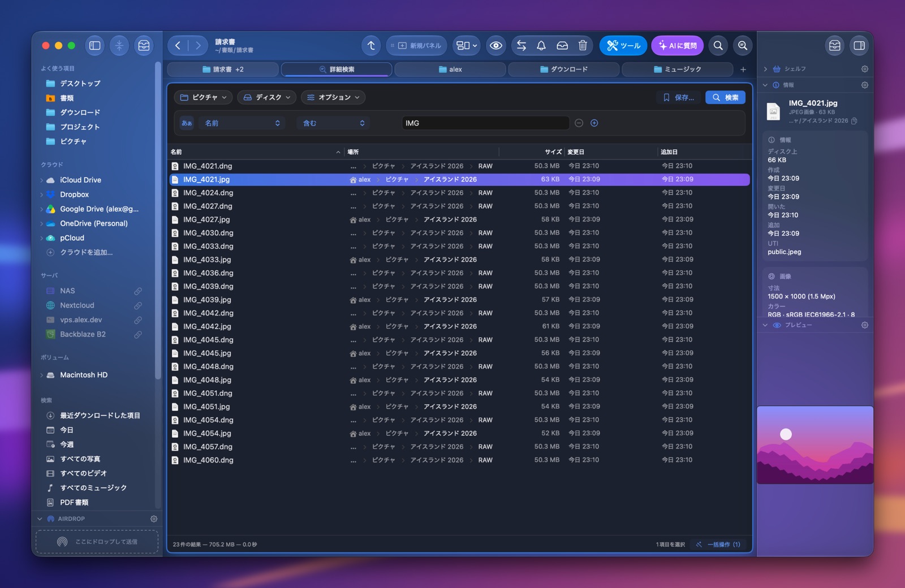Screen dimensions: 905x588
Task: Open the ピクチャ location dropdown
Action: pos(204,98)
